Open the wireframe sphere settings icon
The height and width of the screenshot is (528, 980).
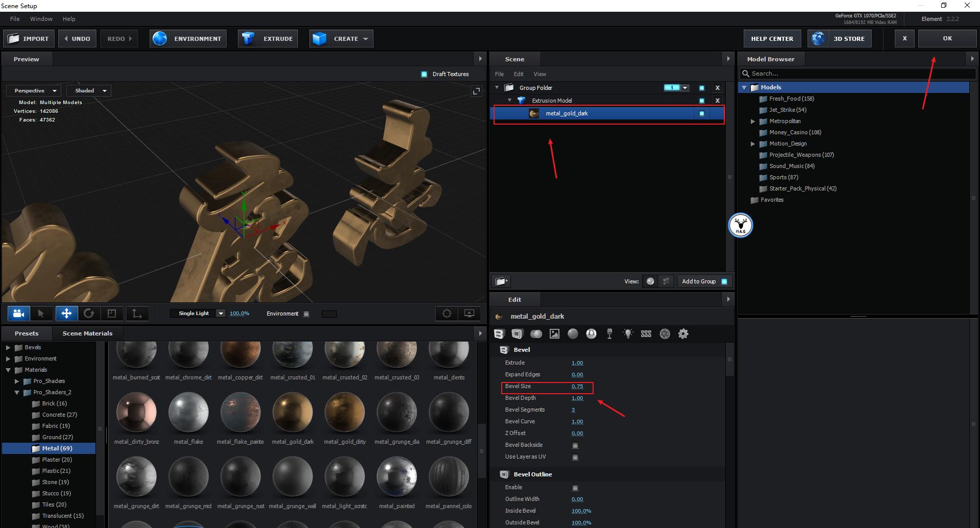coord(665,334)
